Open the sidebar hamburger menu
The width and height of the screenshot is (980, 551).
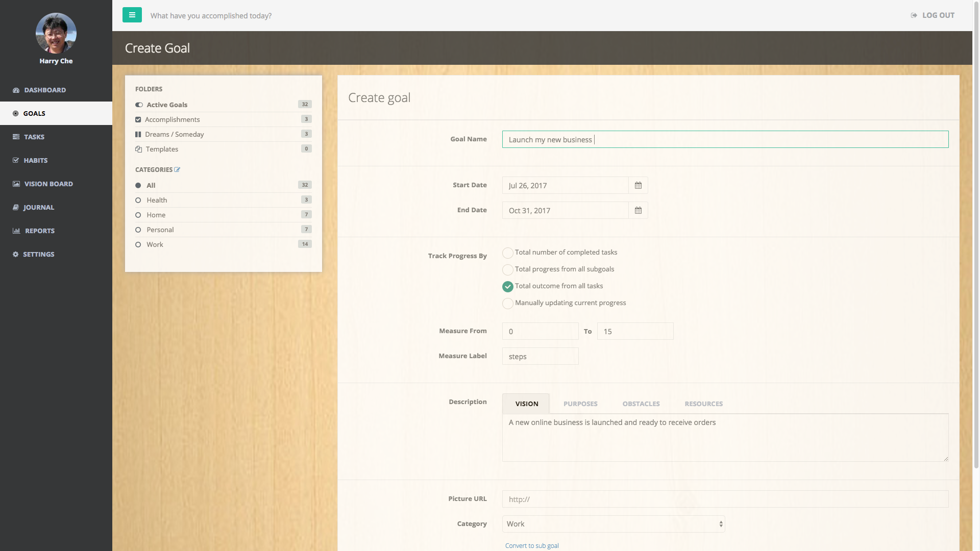132,15
